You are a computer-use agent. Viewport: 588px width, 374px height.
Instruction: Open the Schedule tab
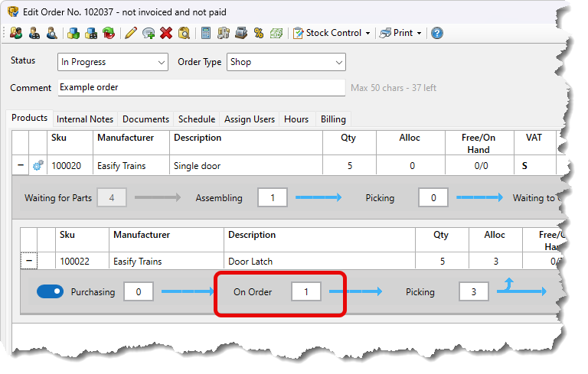tap(197, 119)
